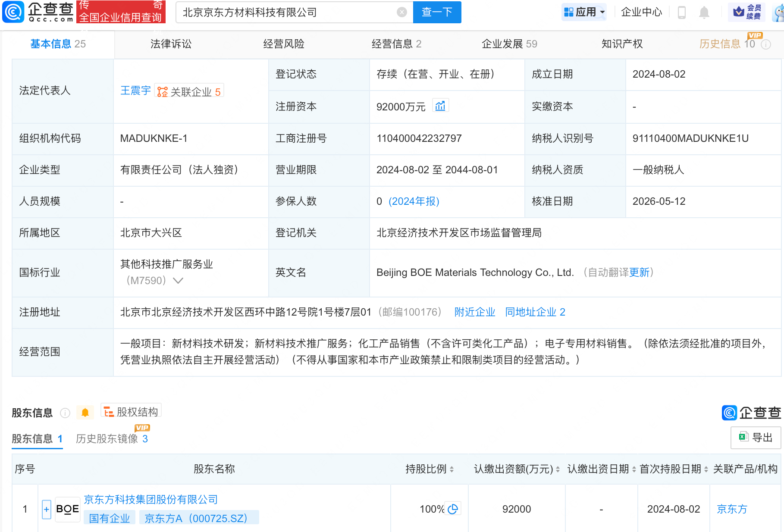Open the 2024年报 link

point(414,201)
